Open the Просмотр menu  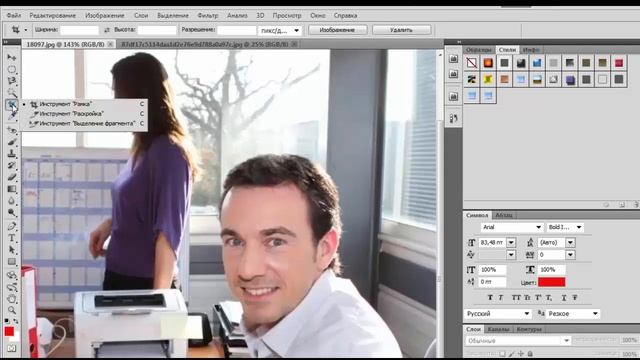pyautogui.click(x=287, y=16)
